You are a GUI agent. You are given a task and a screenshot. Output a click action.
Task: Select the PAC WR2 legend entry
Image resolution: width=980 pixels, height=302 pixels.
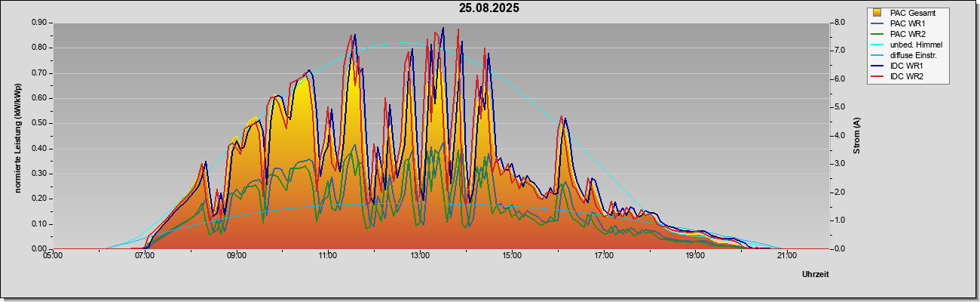pos(908,35)
